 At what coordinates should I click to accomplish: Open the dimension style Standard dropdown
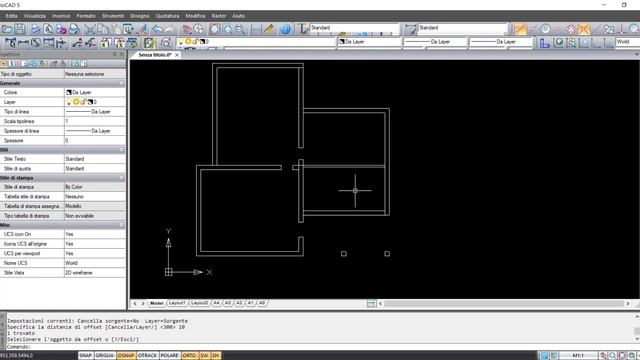tap(462, 28)
